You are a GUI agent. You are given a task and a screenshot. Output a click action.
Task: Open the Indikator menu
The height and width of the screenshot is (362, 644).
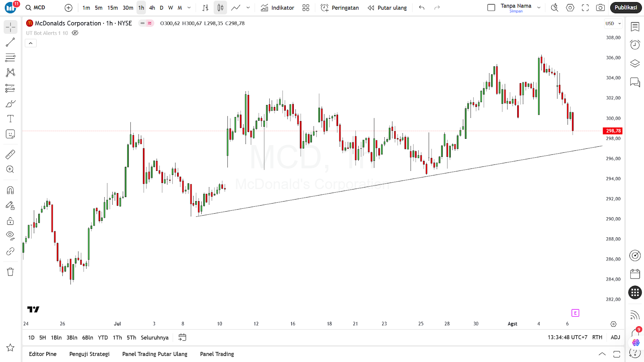click(x=277, y=8)
